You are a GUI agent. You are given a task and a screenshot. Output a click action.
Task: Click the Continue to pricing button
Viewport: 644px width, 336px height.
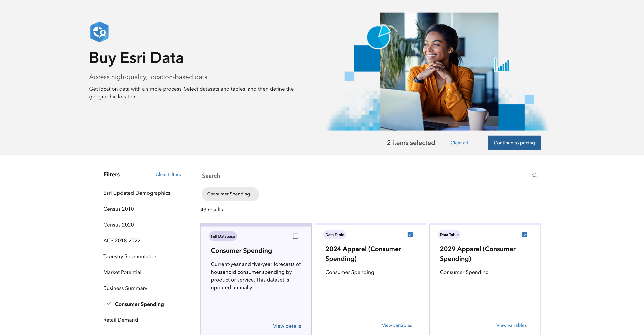point(514,143)
